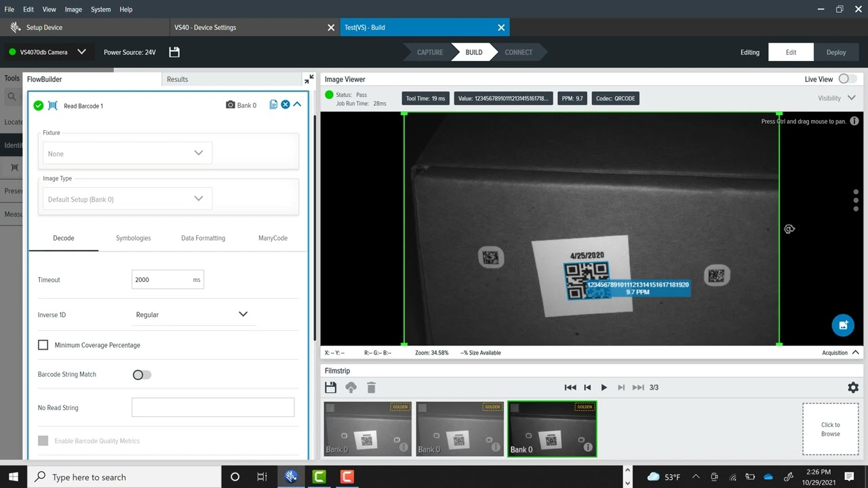Click the barcode tool icon in the Tools sidebar
Viewport: 868px width, 488px height.
15,167
